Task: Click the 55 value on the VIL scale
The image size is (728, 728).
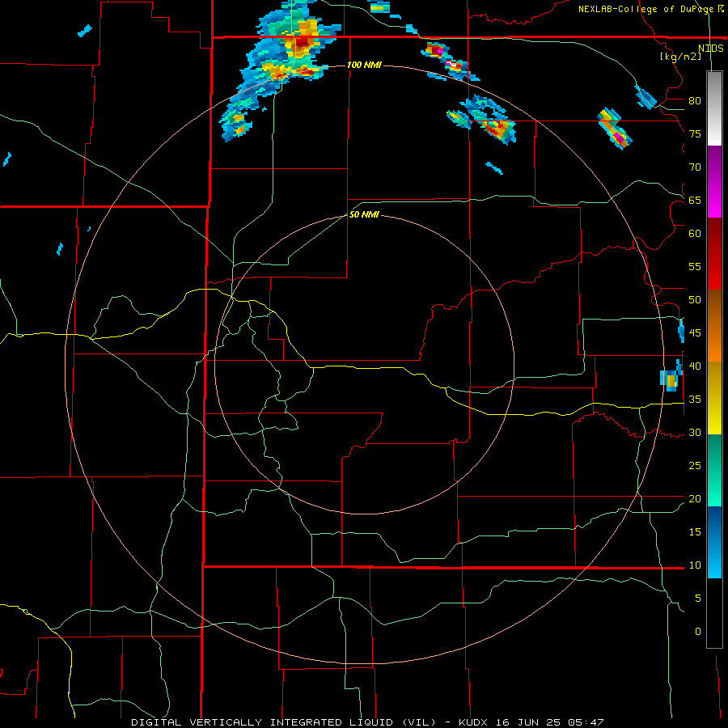Action: tap(695, 266)
